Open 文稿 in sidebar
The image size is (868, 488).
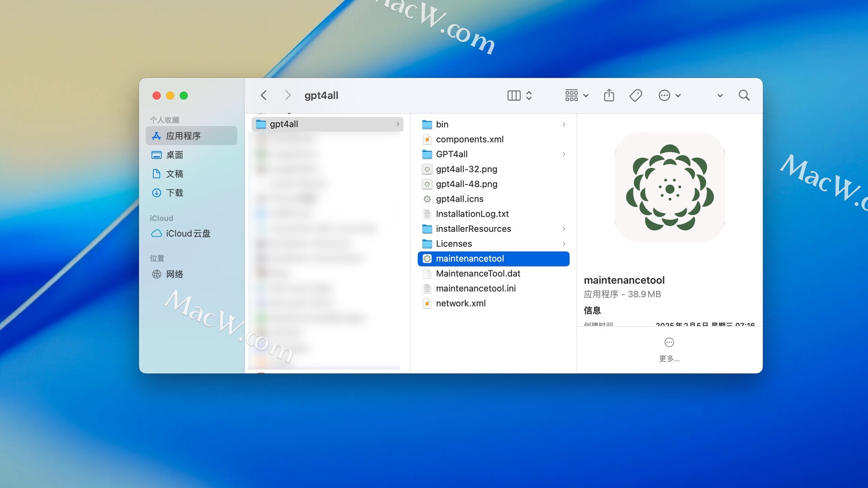pyautogui.click(x=192, y=174)
